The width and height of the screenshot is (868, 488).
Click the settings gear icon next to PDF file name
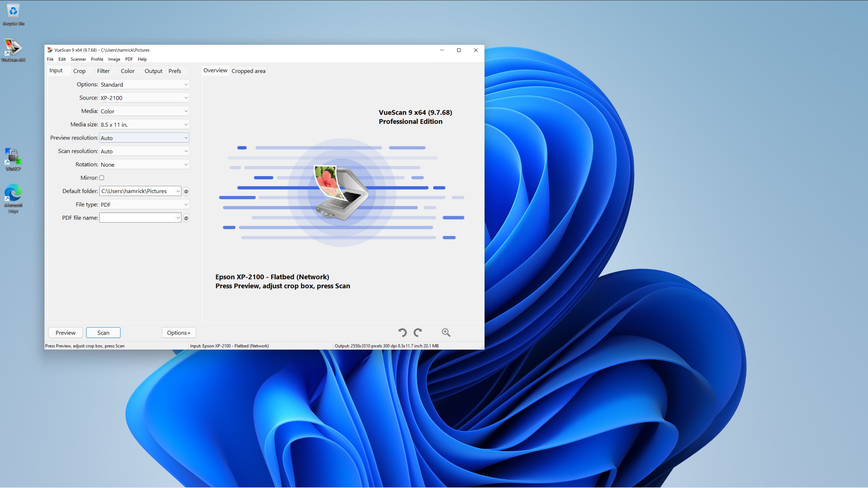pyautogui.click(x=186, y=218)
